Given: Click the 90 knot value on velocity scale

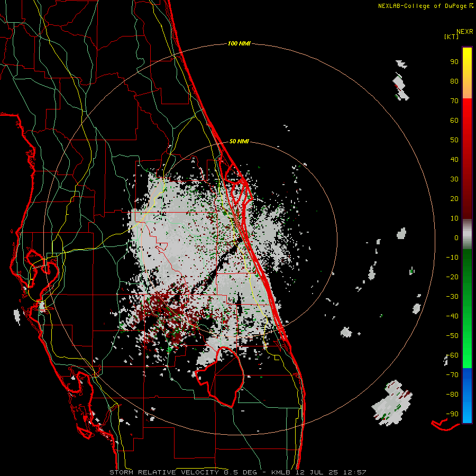Looking at the screenshot, I should coord(454,62).
